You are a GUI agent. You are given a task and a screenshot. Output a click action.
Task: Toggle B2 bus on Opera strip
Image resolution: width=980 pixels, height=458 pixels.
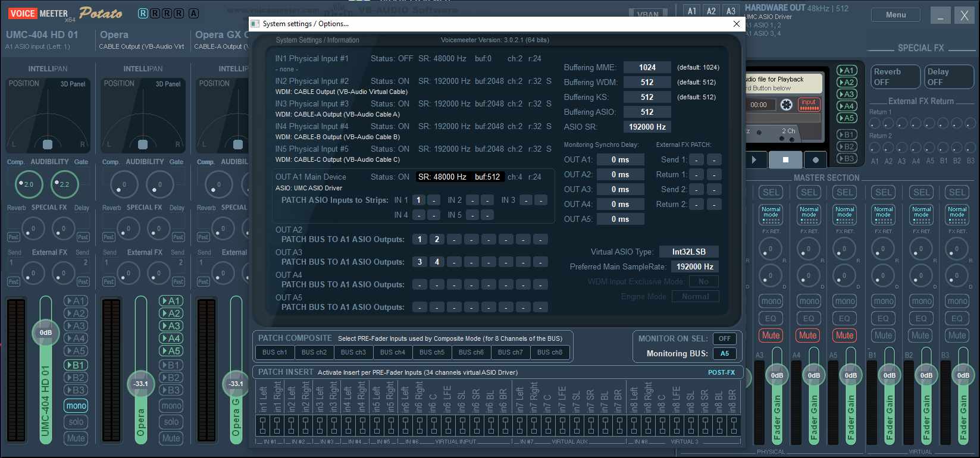171,378
